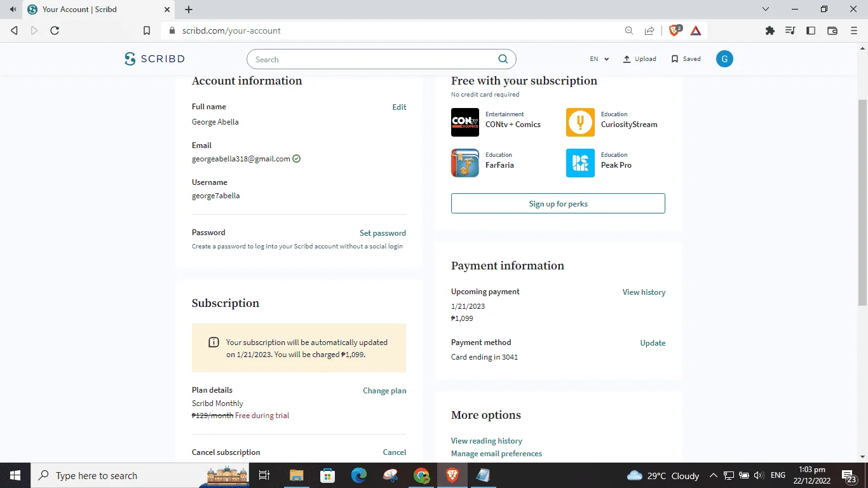Open a new browser tab
Image resolution: width=868 pixels, height=488 pixels.
pyautogui.click(x=189, y=10)
